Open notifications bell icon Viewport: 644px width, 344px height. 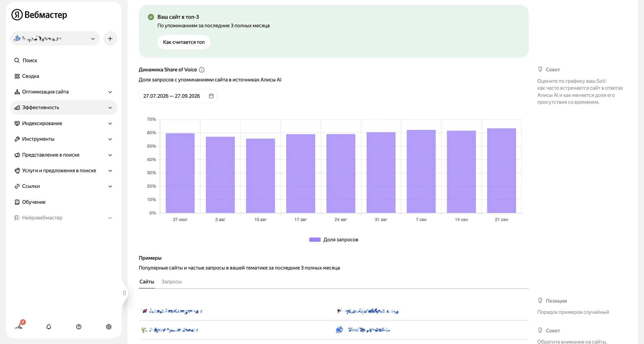[x=49, y=327]
